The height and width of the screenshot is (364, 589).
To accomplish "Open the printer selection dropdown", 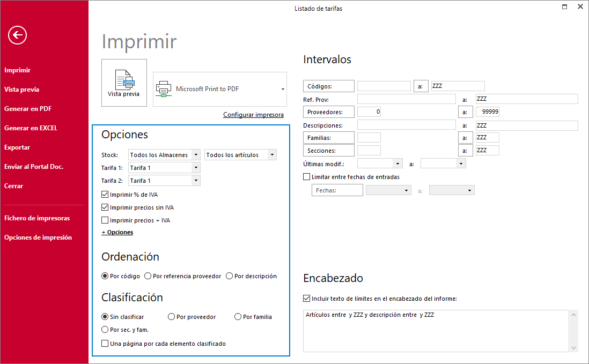I will (x=283, y=90).
